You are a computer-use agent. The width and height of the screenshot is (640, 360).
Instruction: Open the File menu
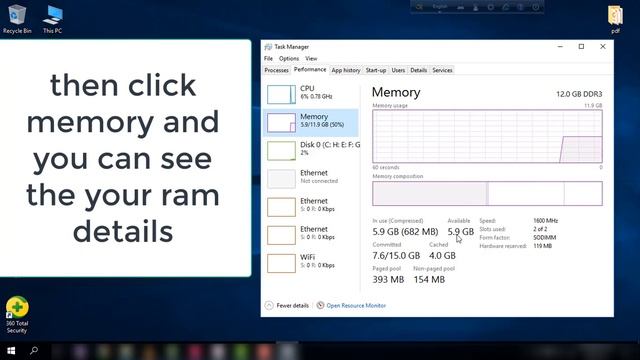(268, 58)
